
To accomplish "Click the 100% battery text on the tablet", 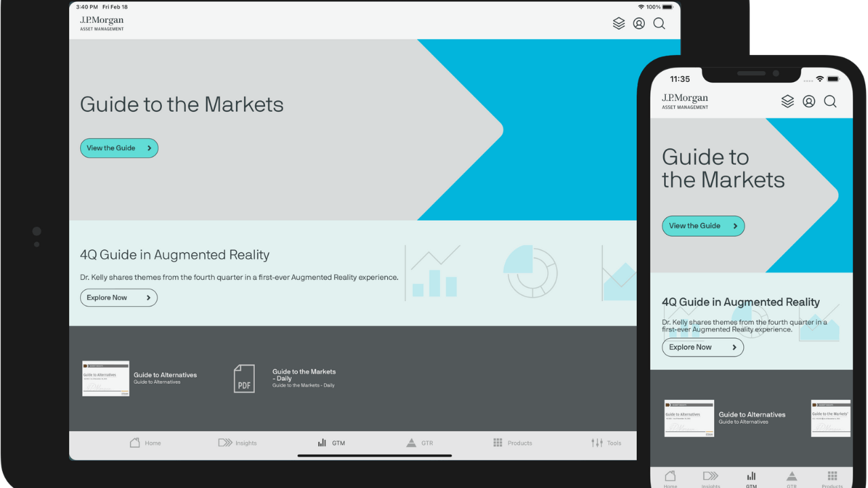I will pyautogui.click(x=653, y=7).
